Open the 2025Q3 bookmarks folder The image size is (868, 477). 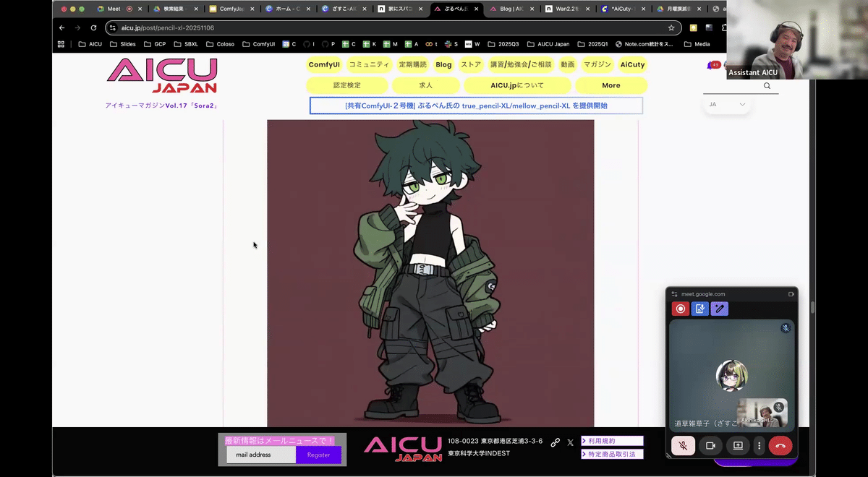point(502,44)
